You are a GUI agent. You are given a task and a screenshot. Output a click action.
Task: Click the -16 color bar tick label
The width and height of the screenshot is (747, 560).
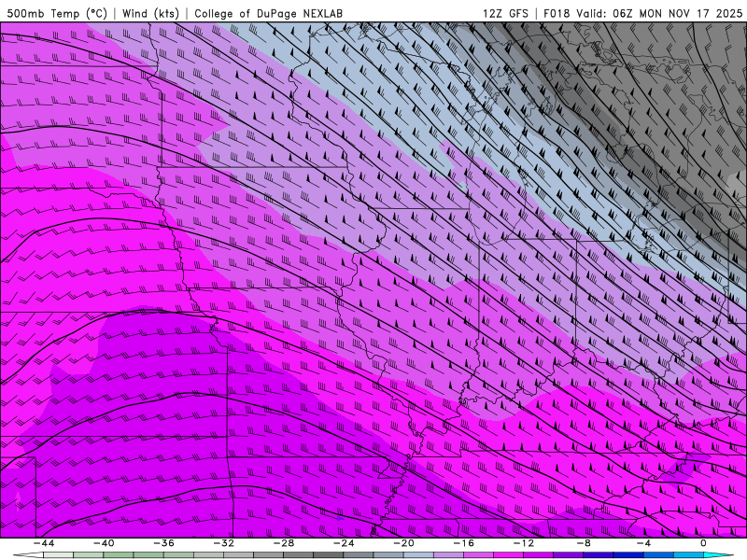(x=463, y=543)
